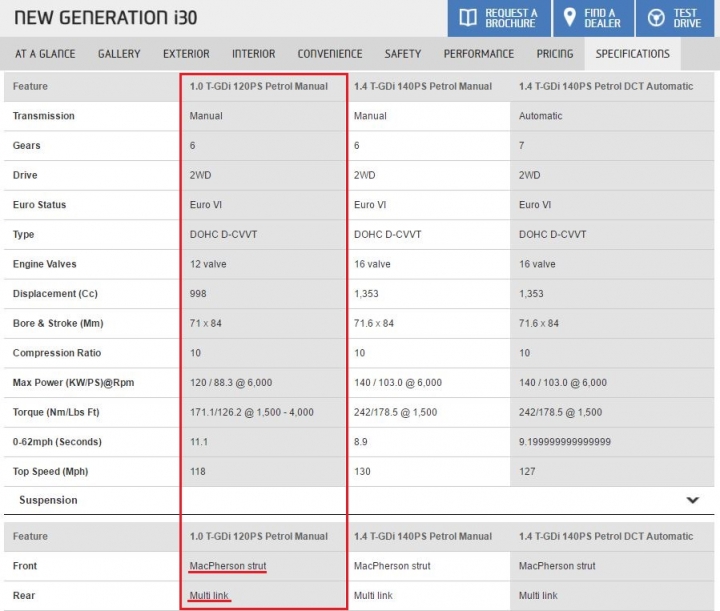720x611 pixels.
Task: Switch to Interior tab
Action: point(253,54)
